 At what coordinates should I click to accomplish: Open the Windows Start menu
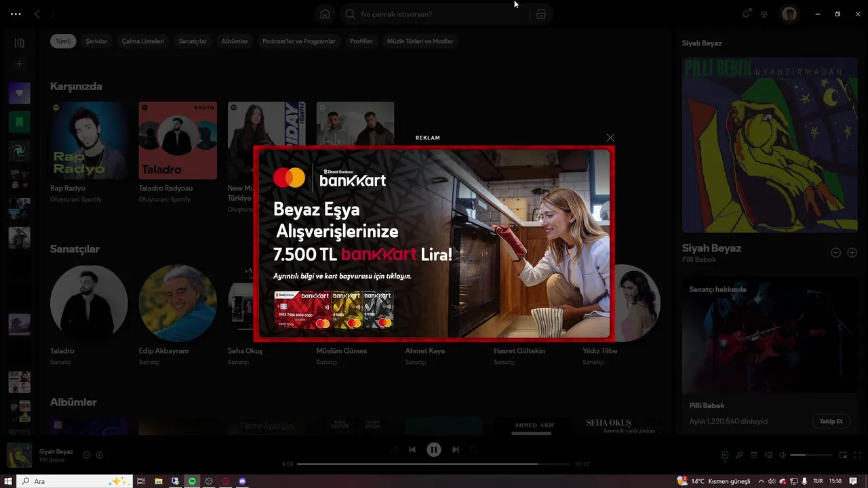8,481
